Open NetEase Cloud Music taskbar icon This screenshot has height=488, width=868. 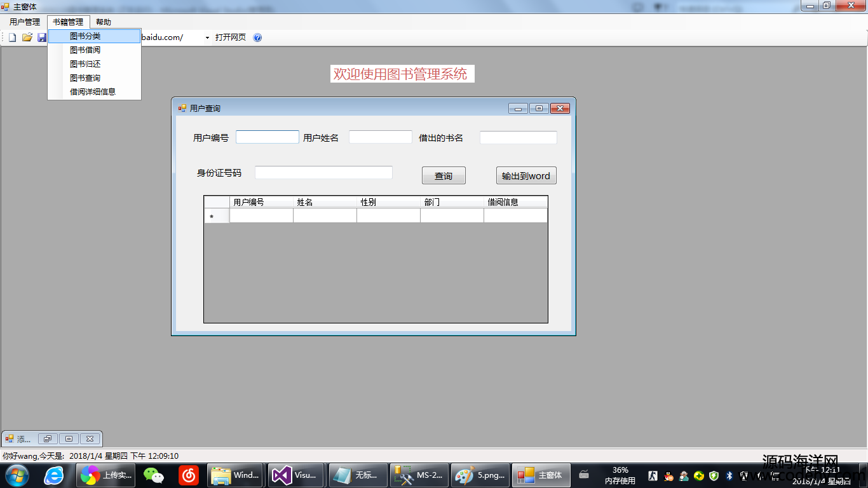(188, 475)
